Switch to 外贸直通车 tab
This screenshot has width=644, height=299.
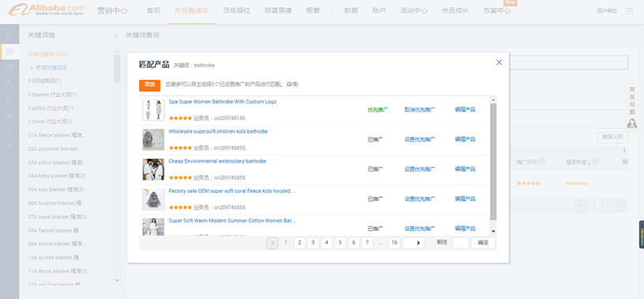[x=191, y=11]
